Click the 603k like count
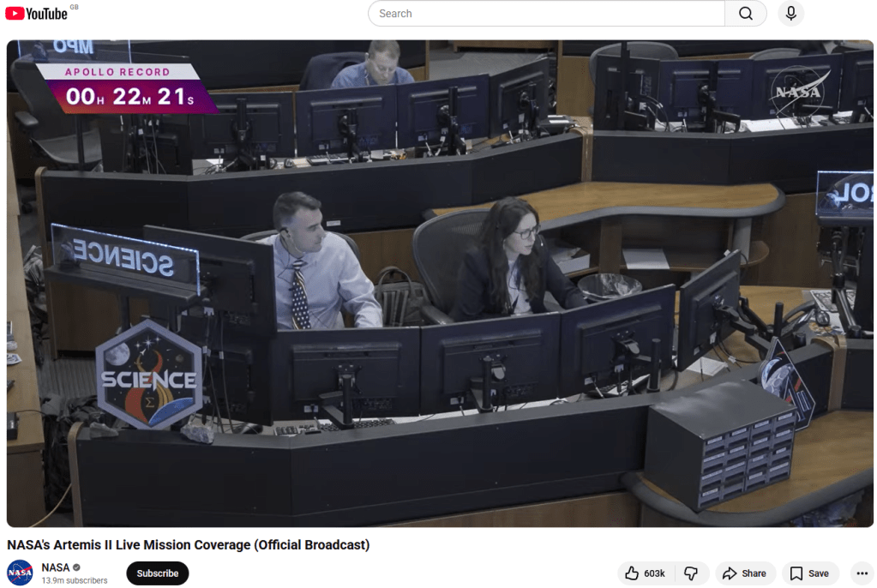Screen dimensions: 877x588 click(655, 573)
